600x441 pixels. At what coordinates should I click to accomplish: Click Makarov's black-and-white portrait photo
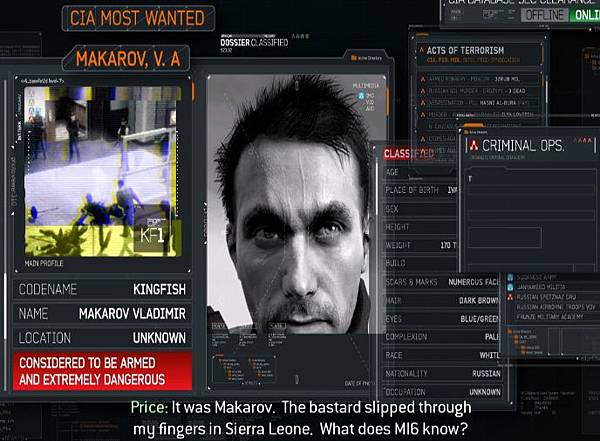[x=296, y=205]
